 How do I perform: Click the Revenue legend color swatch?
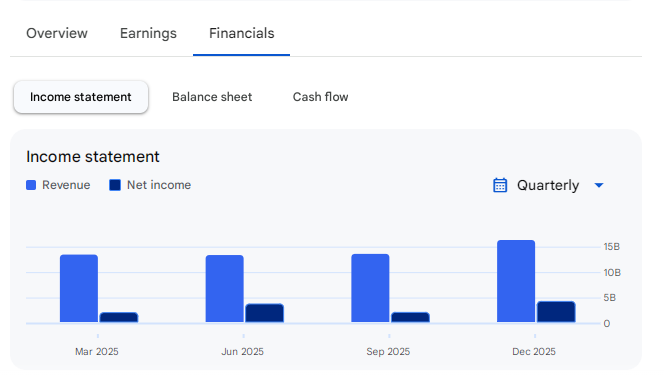click(x=31, y=185)
